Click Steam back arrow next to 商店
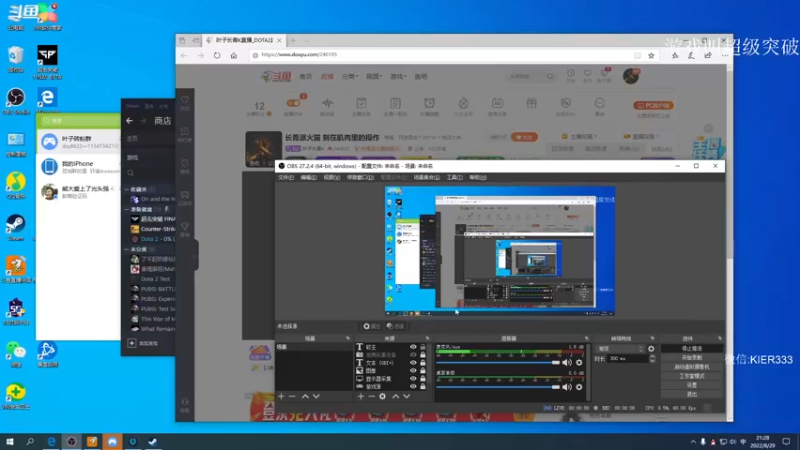The image size is (800, 450). 130,121
